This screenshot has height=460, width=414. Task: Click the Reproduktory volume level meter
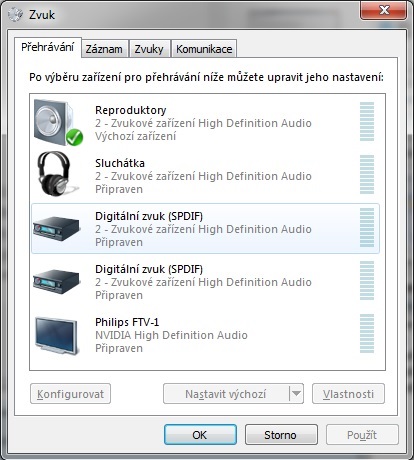367,122
